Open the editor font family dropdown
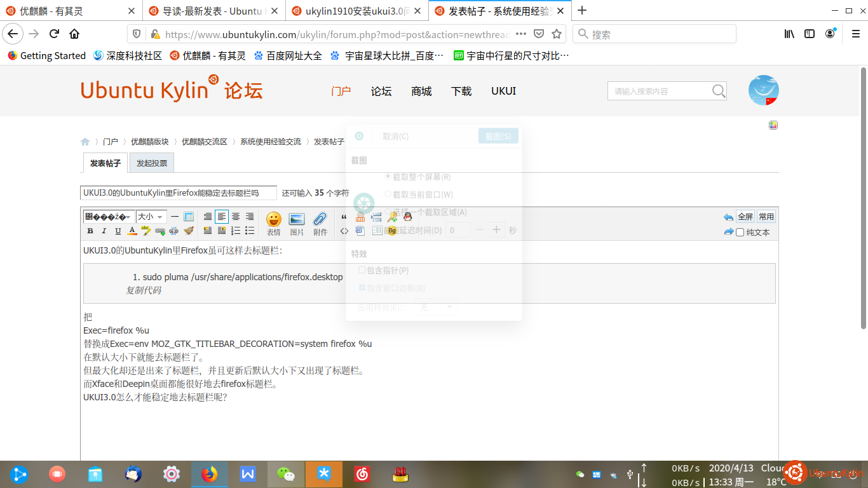This screenshot has height=488, width=868. point(109,217)
